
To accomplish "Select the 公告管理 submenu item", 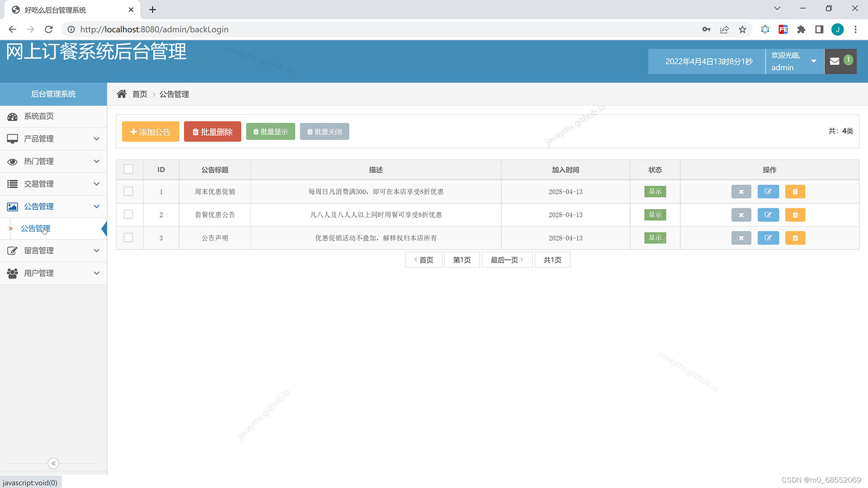I will [36, 228].
